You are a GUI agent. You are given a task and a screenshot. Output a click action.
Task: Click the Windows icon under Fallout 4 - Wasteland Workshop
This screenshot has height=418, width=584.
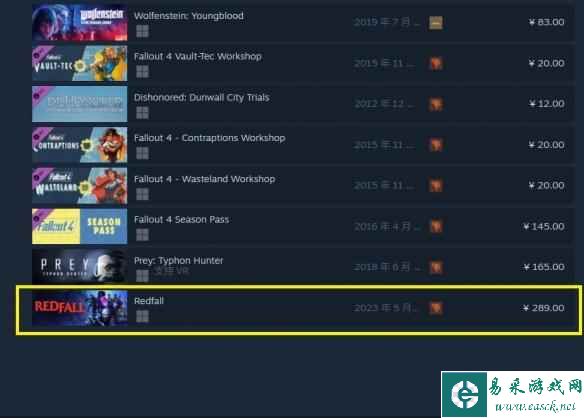pos(142,194)
